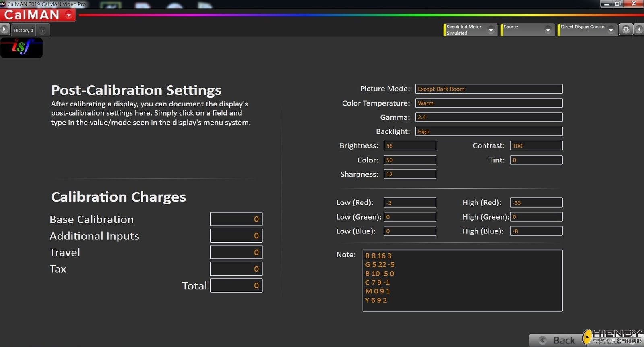Click the Travel charge field

236,252
